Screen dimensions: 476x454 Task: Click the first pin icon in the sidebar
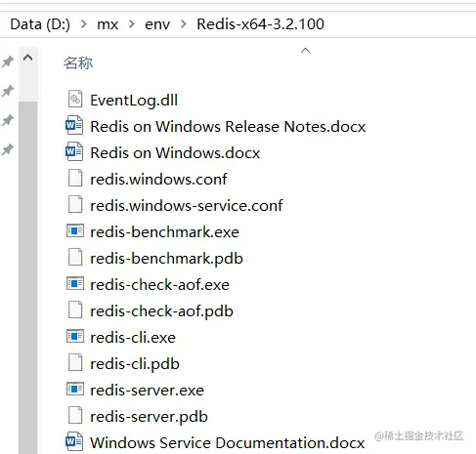coord(8,62)
